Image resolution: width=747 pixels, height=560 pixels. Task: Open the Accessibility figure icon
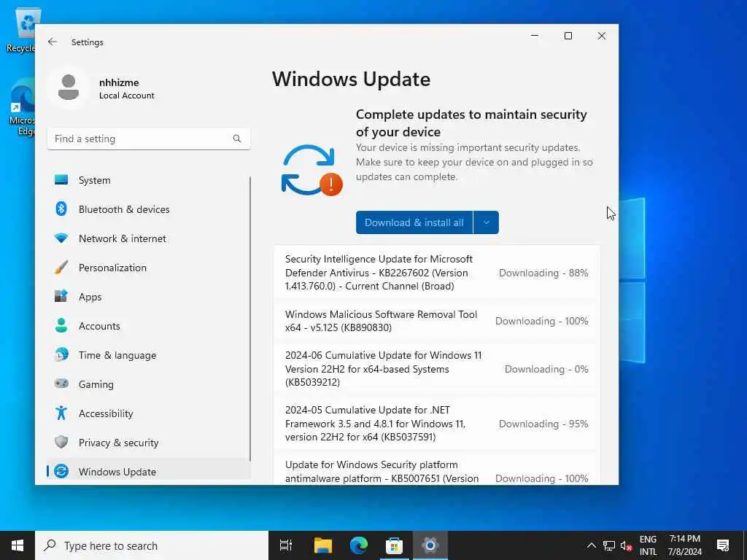pos(61,413)
